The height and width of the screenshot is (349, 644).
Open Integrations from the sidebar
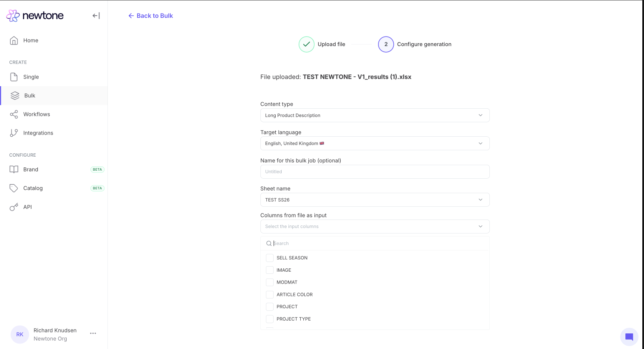(38, 133)
